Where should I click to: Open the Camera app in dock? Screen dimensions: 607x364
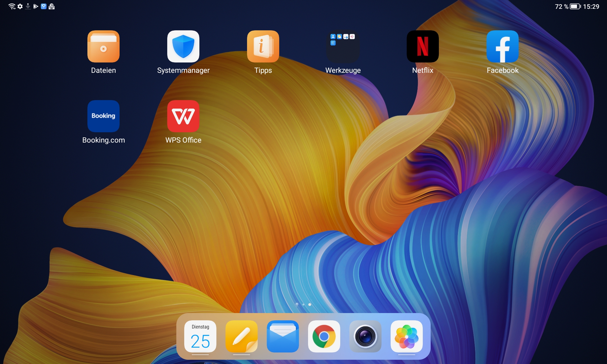pyautogui.click(x=365, y=336)
